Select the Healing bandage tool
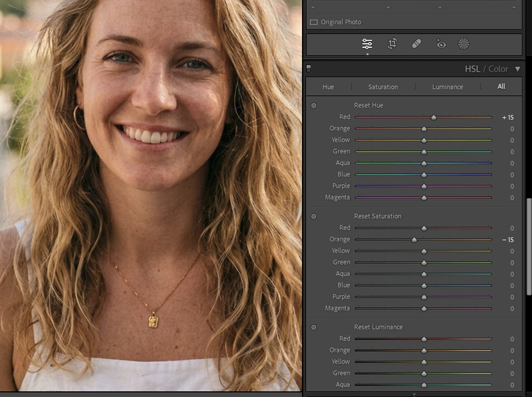 coord(417,44)
